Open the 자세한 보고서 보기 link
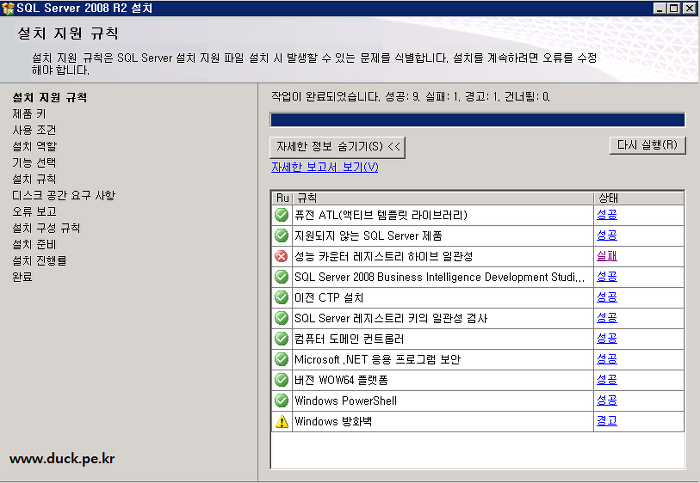 pos(325,167)
